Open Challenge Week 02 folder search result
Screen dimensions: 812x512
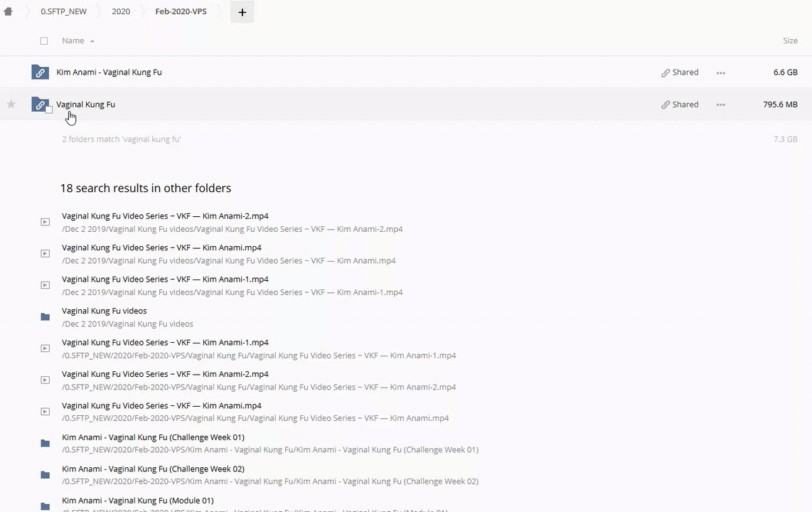tap(153, 469)
